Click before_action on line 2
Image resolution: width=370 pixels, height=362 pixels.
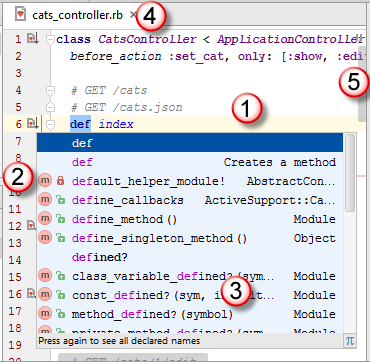(116, 56)
